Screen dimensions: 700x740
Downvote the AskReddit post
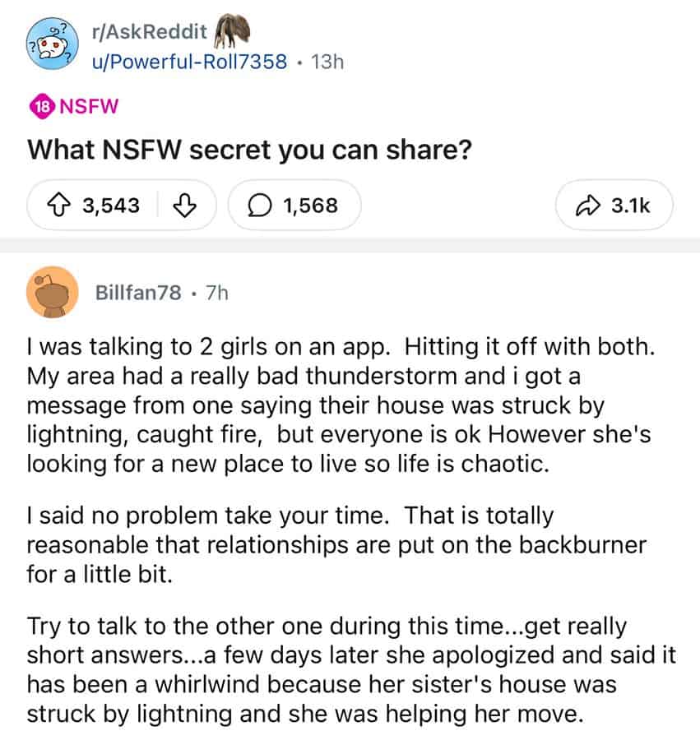[186, 205]
